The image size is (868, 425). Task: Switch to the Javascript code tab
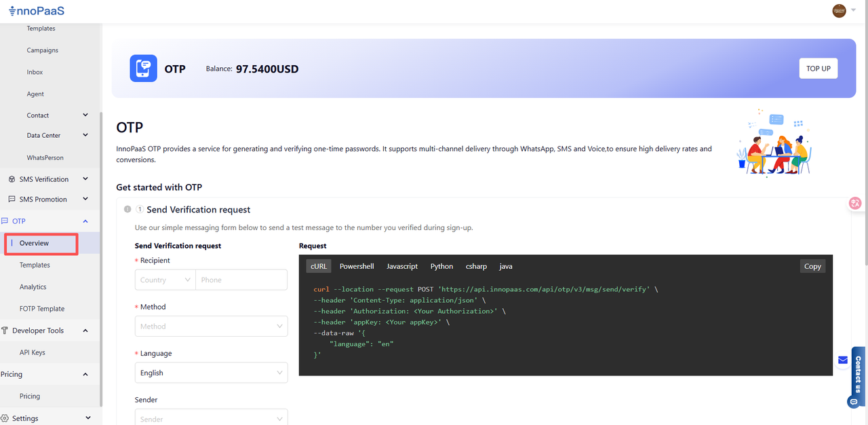[x=402, y=266]
